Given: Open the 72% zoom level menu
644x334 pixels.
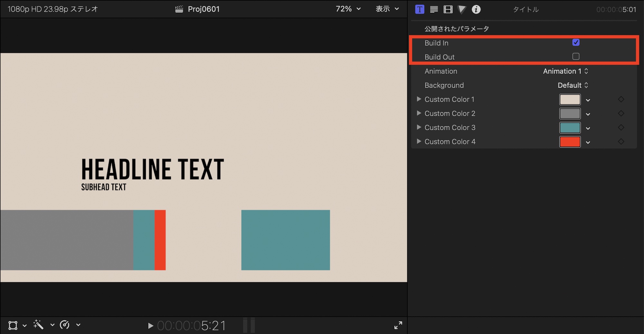Looking at the screenshot, I should coord(348,9).
